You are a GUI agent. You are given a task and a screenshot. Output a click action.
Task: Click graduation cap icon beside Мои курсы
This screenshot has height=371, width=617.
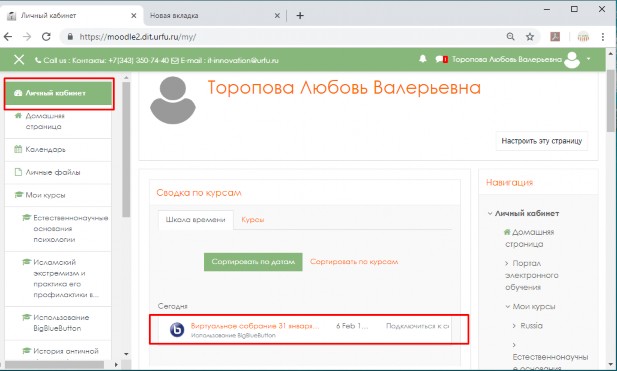pos(18,195)
